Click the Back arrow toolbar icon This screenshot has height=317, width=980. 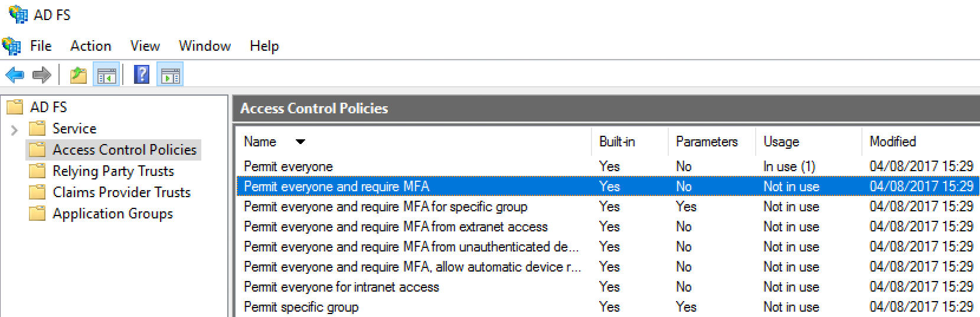click(x=14, y=75)
